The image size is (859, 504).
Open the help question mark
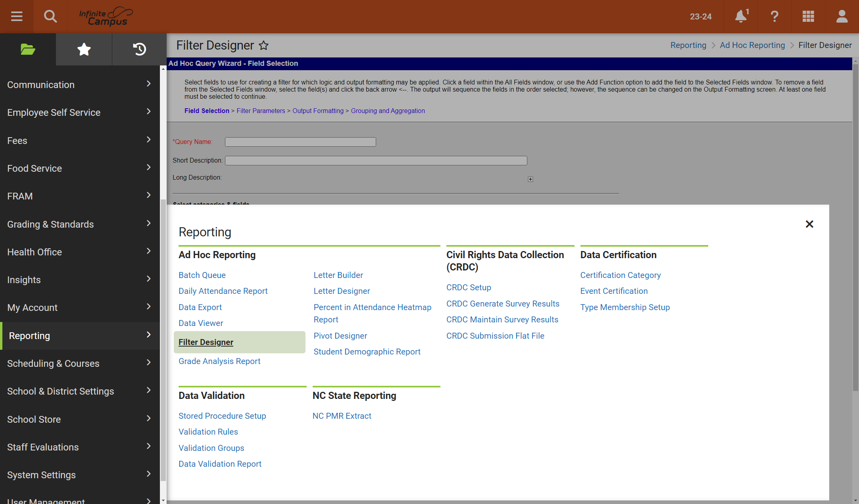point(774,16)
